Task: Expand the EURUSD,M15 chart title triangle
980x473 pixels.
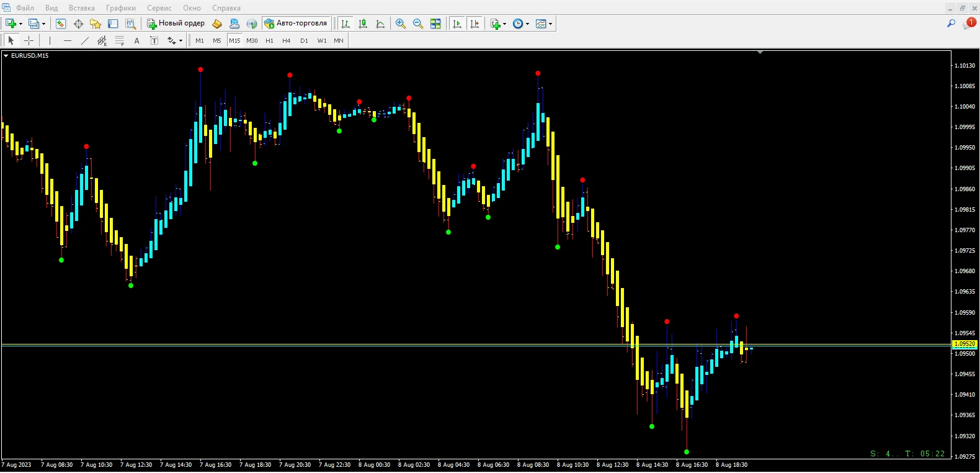Action: coord(6,56)
